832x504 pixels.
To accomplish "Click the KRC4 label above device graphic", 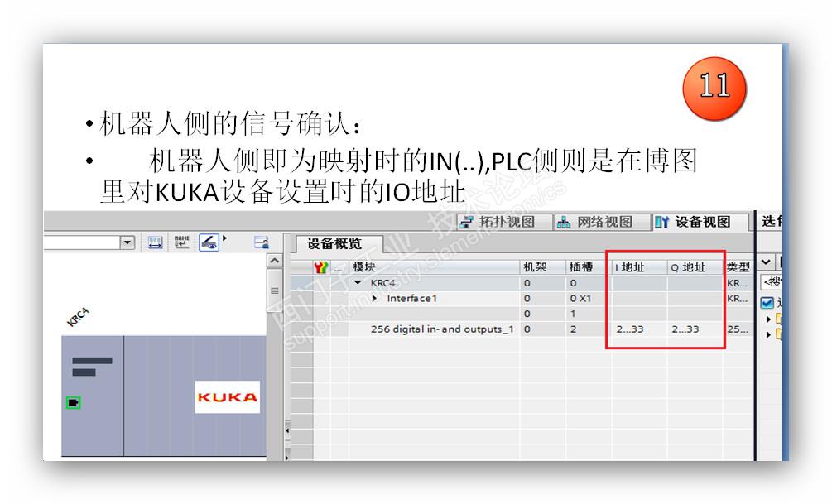I will coord(78,317).
